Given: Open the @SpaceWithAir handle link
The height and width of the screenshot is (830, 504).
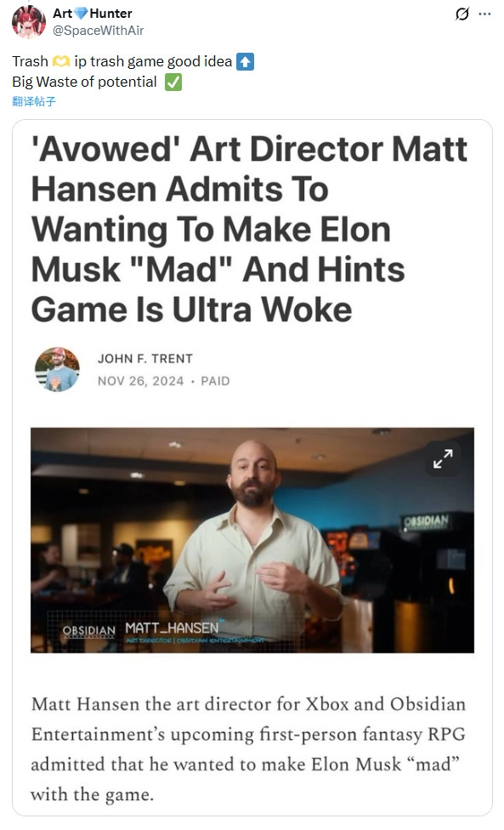Looking at the screenshot, I should point(99,31).
